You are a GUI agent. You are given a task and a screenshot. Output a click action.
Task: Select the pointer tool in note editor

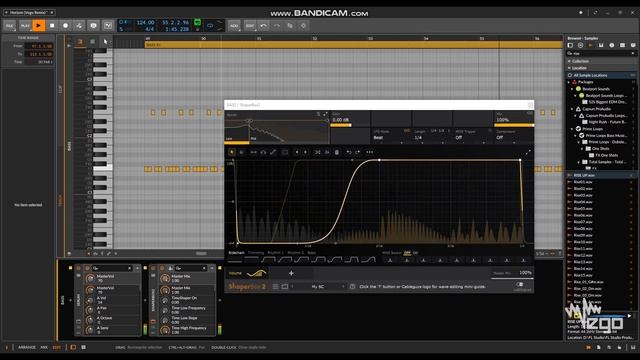[105, 42]
